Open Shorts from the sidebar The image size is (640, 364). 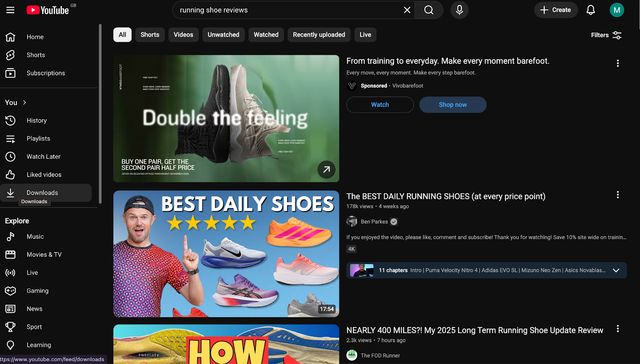click(46, 55)
